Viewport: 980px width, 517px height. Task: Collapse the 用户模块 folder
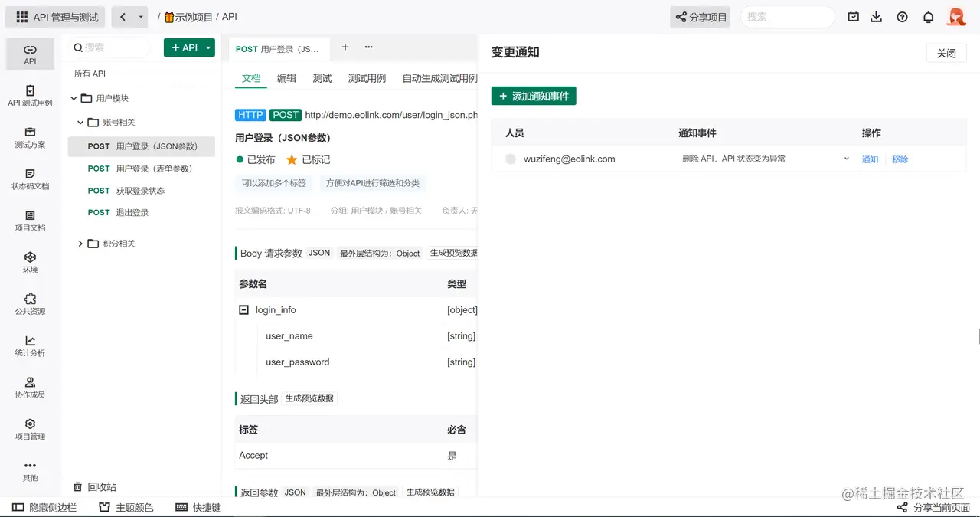[73, 97]
